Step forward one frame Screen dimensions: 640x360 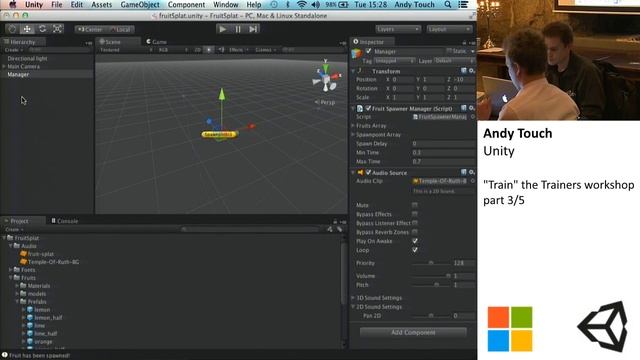(x=253, y=29)
